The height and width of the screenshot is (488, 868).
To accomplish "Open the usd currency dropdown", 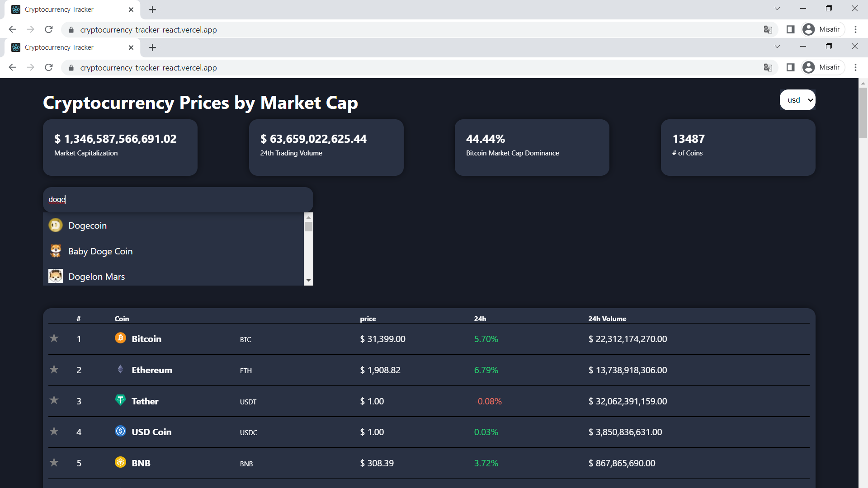I will point(797,100).
